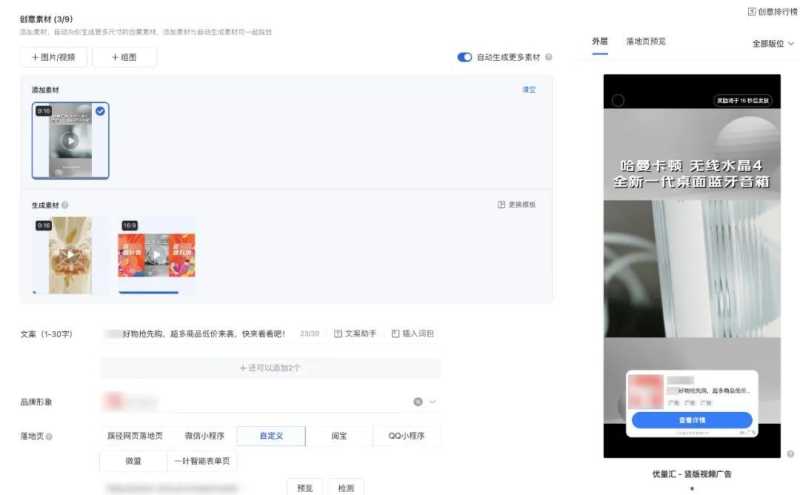Screen dimensions: 800x495
Task: Select 蹊径网页落地页 option
Action: (135, 436)
